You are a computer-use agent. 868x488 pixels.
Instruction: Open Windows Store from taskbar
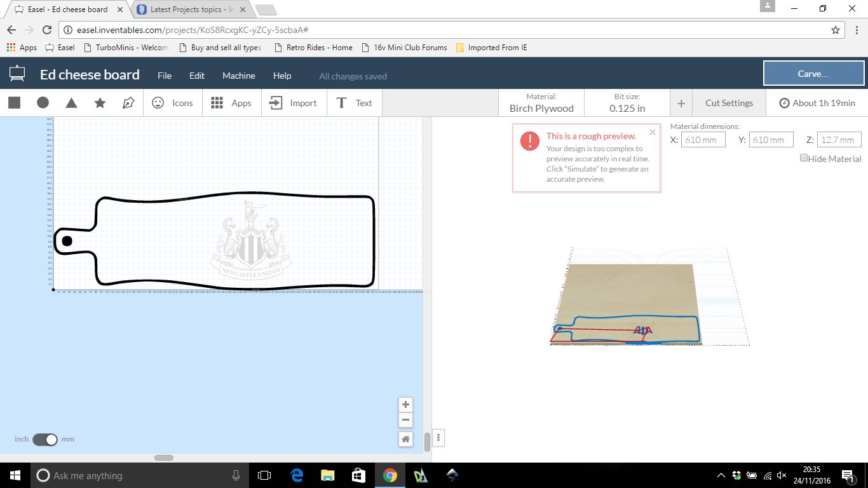(358, 475)
